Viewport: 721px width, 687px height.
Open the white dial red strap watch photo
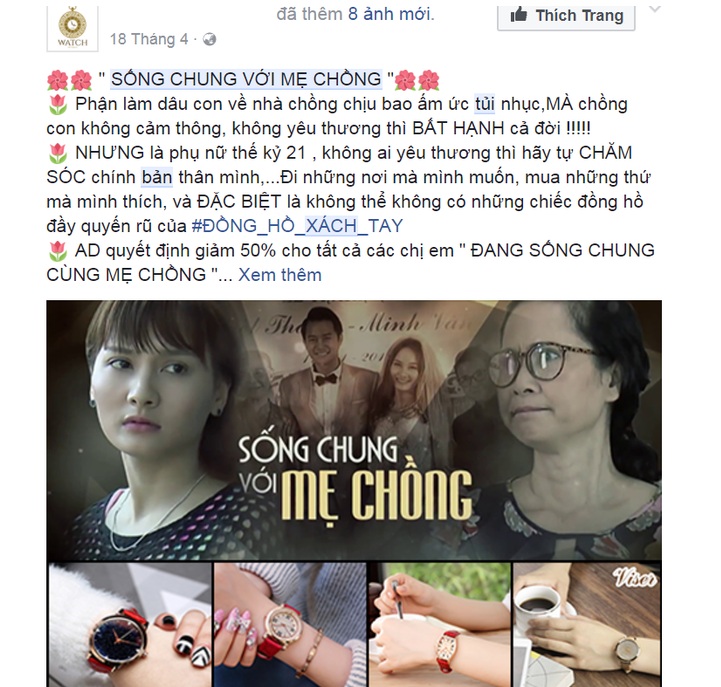[x=290, y=625]
